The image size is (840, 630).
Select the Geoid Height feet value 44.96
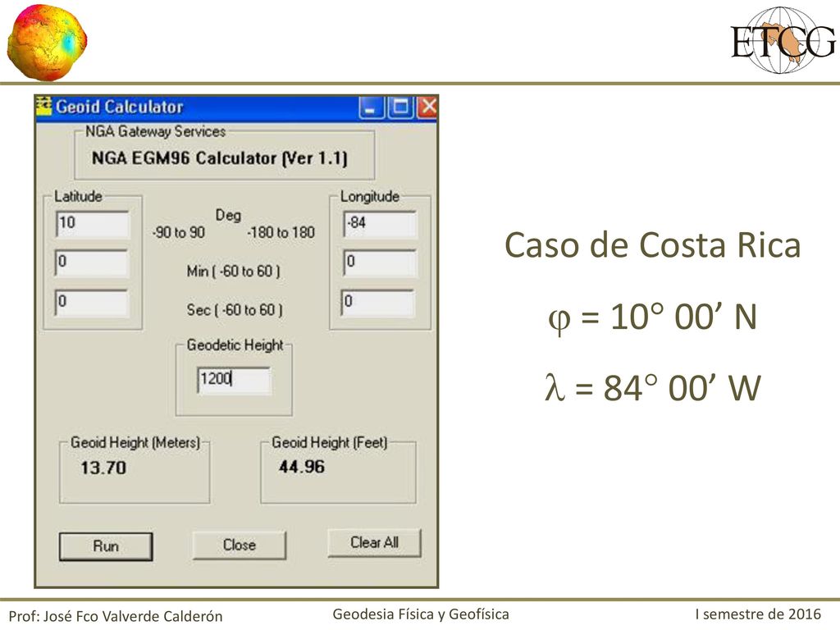click(302, 467)
